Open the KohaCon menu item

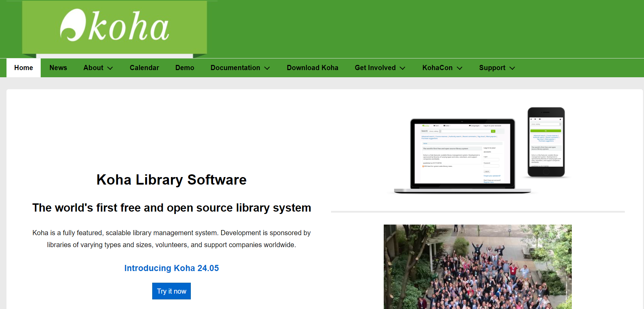[437, 68]
